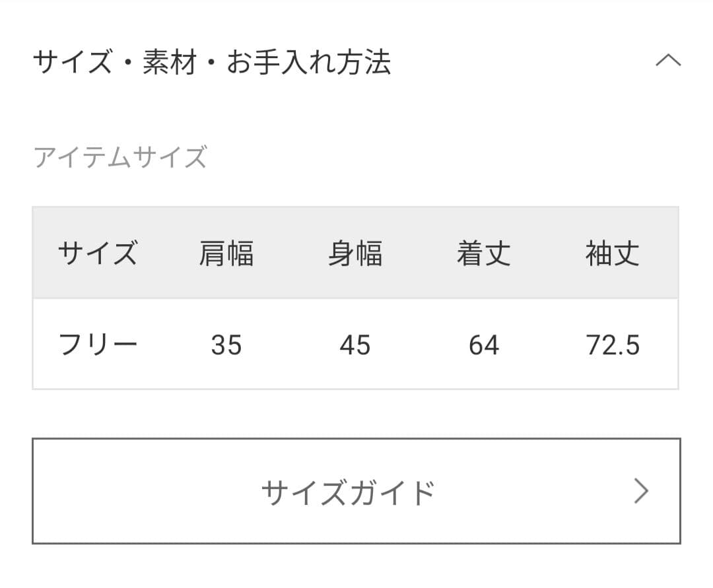The height and width of the screenshot is (588, 713).
Task: Click the right arrow on サイズガイド
Action: [x=640, y=491]
